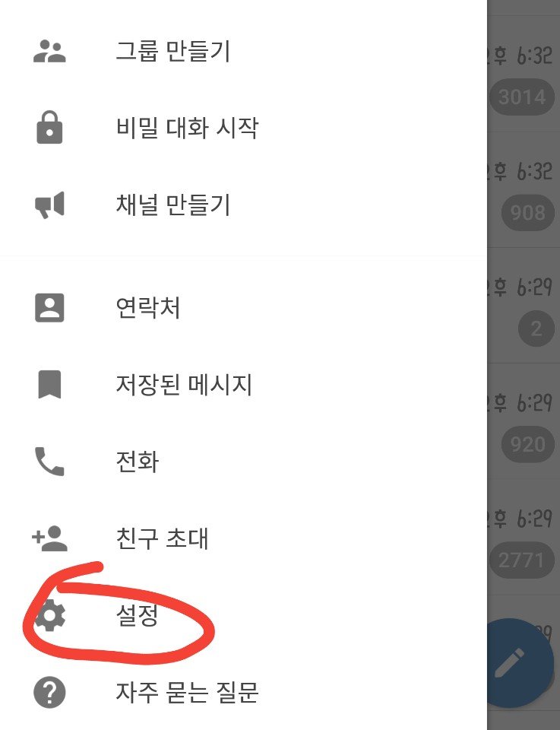
Task: Tap the add-person invite icon
Action: (49, 538)
